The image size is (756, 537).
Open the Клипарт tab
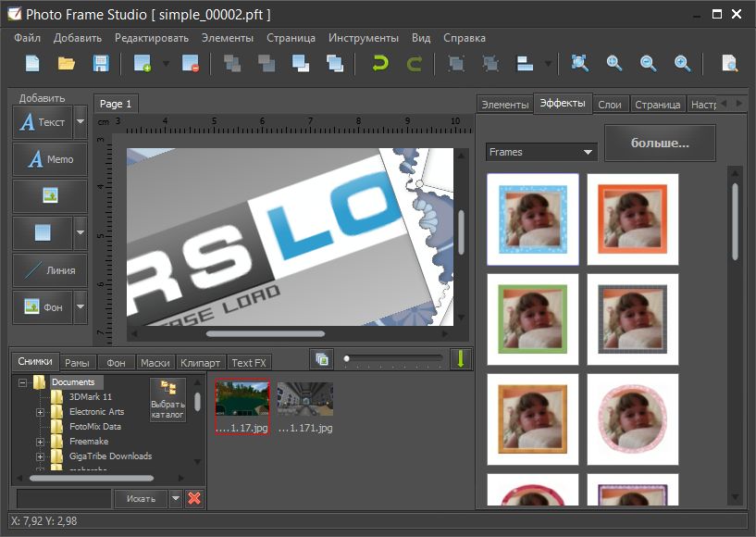pos(200,363)
